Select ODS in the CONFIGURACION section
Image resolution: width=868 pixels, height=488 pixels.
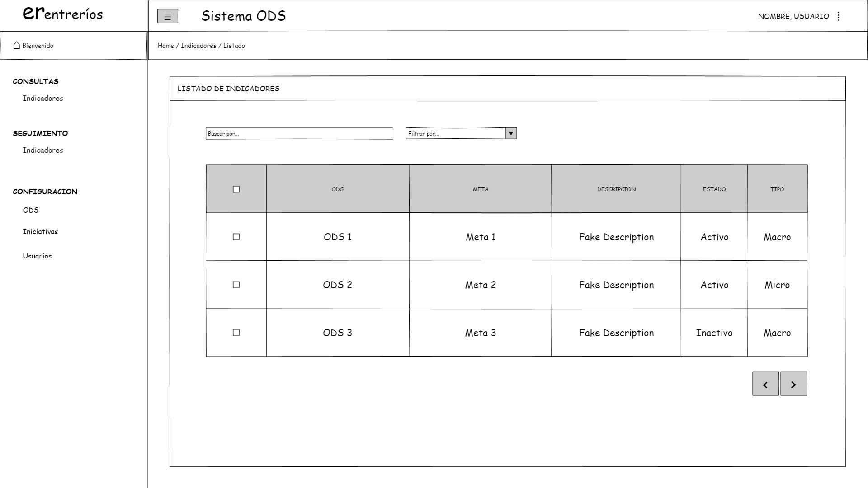pos(31,211)
